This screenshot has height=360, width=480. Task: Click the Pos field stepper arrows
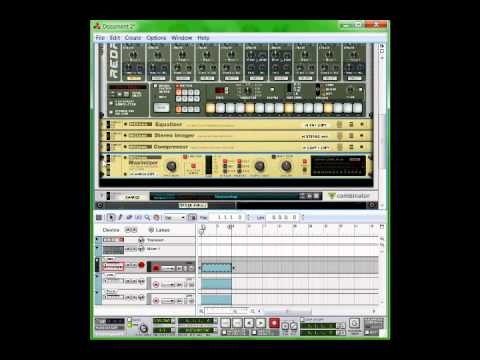point(248,218)
